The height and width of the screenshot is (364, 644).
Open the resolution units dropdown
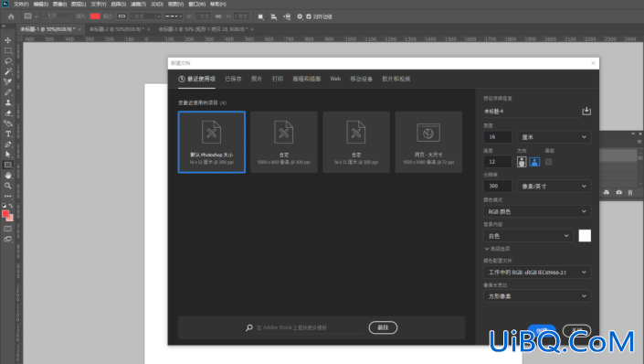[554, 187]
